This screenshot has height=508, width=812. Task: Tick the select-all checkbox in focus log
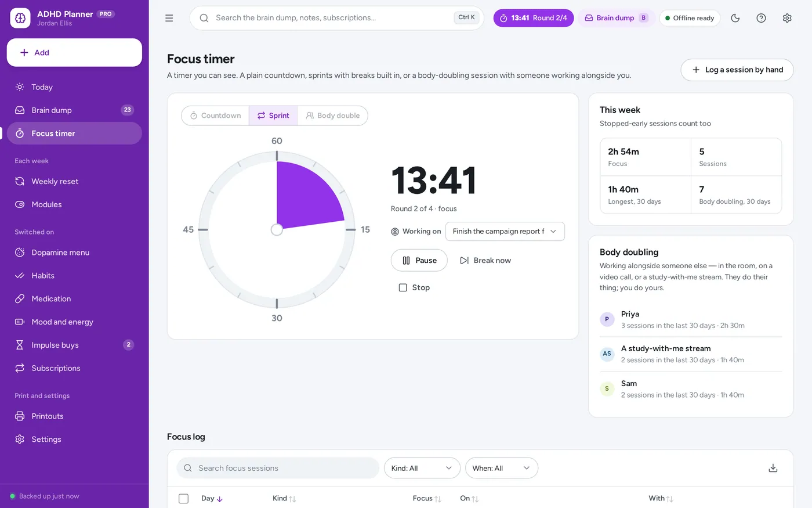tap(184, 499)
